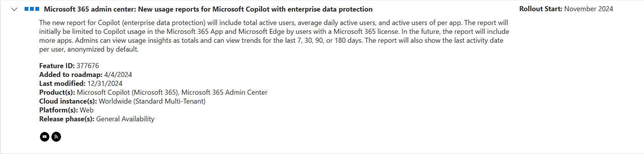
Task: Click the 'Feature ID:' bold label
Action: coord(57,66)
